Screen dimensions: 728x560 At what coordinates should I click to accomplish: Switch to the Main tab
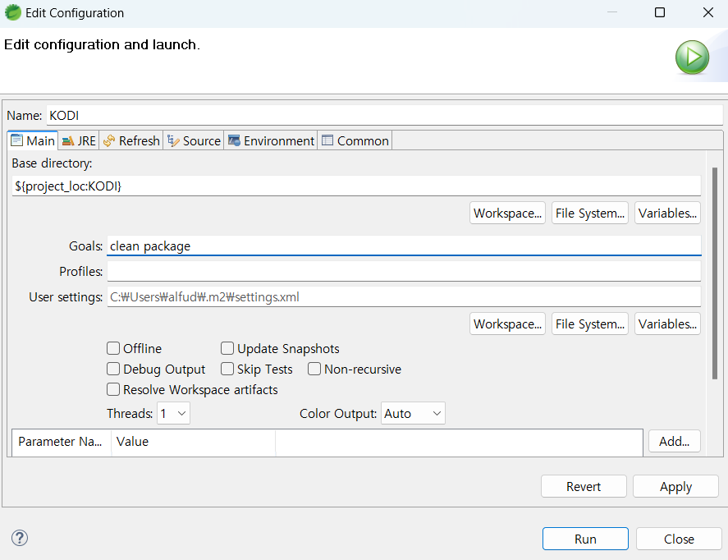click(33, 140)
